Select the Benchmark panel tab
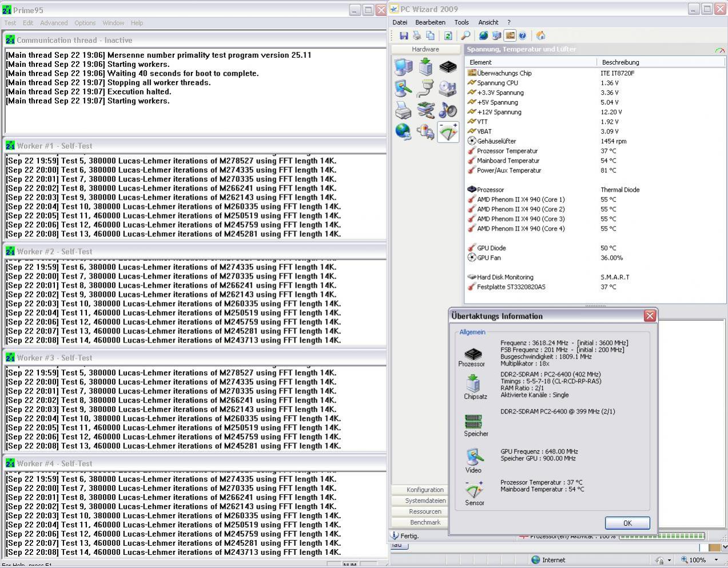The height and width of the screenshot is (568, 728). [x=425, y=522]
